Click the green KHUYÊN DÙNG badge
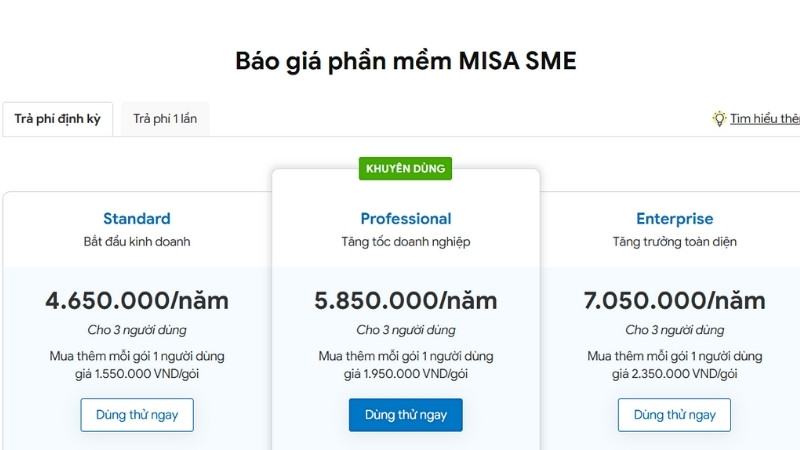This screenshot has height=450, width=800. click(405, 168)
